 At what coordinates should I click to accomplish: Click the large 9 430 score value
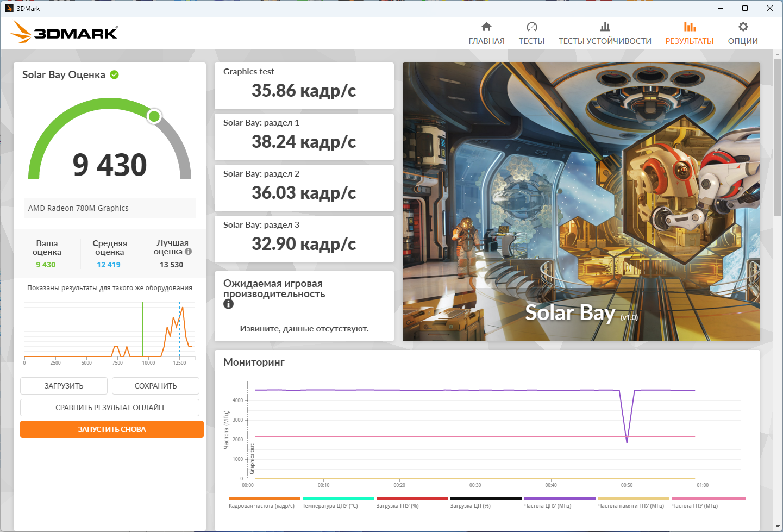(x=110, y=165)
